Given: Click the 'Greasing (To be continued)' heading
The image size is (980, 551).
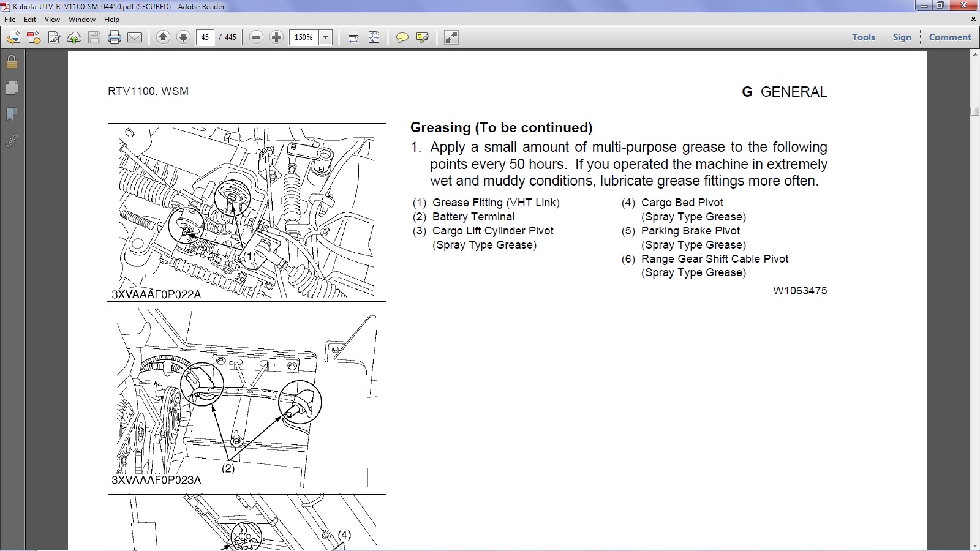Looking at the screenshot, I should [501, 127].
